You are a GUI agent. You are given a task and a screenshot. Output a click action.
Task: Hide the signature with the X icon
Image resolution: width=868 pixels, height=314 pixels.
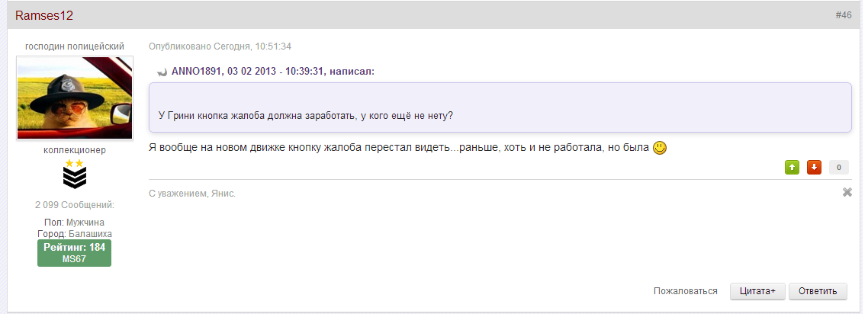tap(847, 192)
